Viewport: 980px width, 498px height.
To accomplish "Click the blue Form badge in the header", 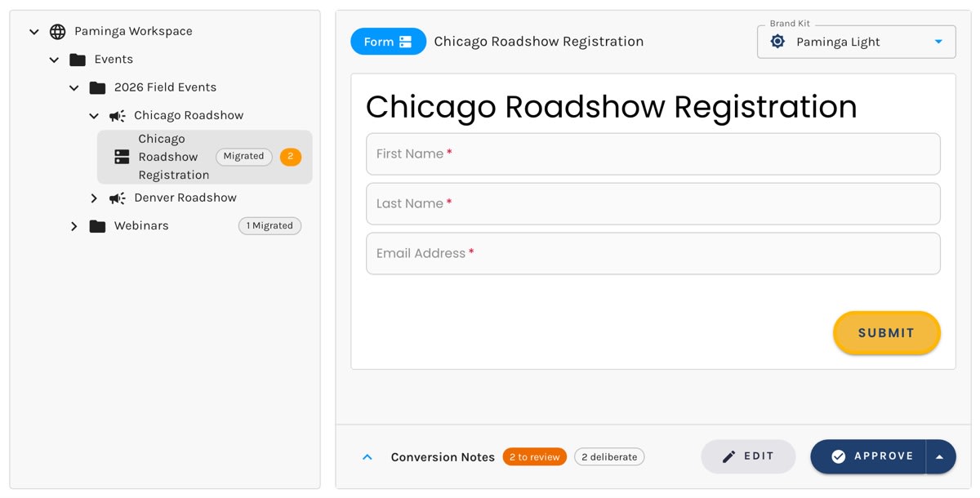I will tap(388, 42).
